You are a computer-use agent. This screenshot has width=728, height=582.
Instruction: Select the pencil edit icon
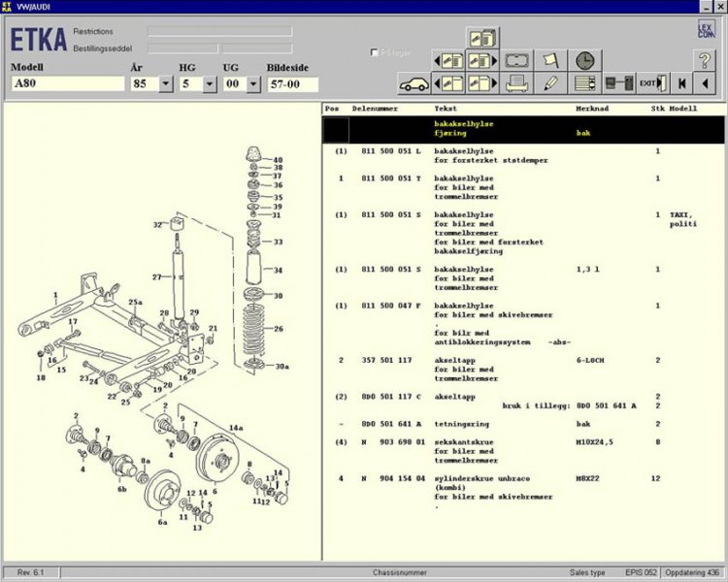click(550, 83)
